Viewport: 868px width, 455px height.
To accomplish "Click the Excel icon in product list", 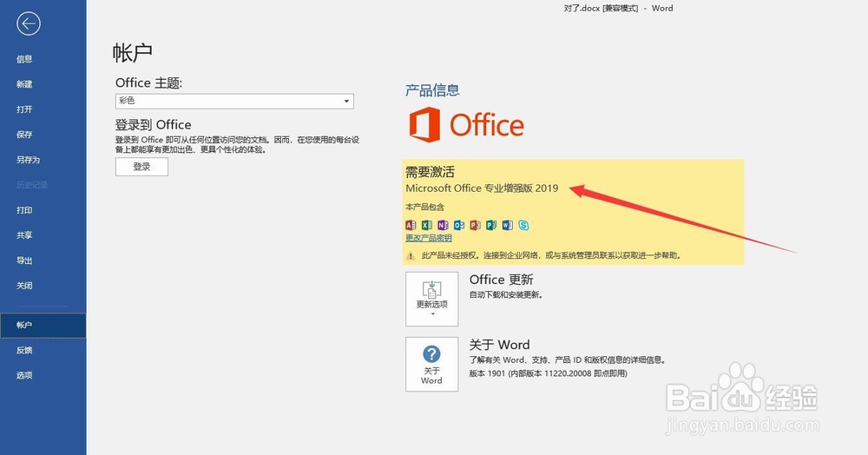I will point(426,225).
